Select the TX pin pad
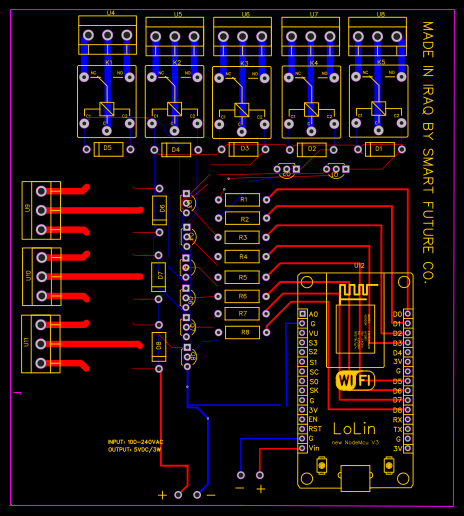Image resolution: width=464 pixels, height=516 pixels. pyautogui.click(x=408, y=429)
